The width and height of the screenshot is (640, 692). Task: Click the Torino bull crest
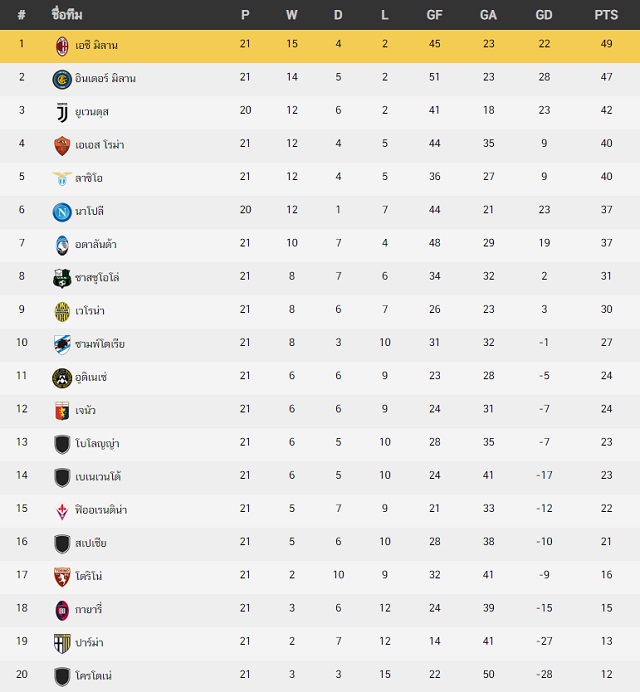tap(62, 577)
